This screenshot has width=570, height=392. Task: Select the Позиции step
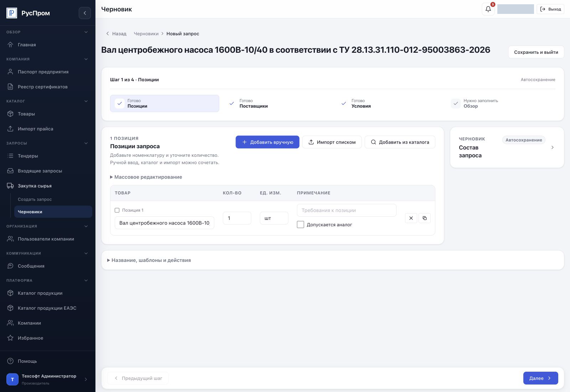point(165,103)
